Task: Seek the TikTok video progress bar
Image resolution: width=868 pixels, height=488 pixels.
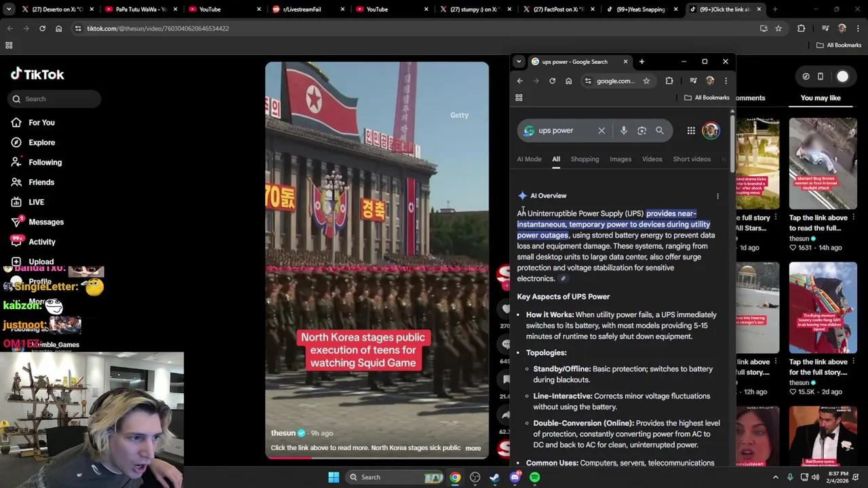Action: click(x=376, y=457)
